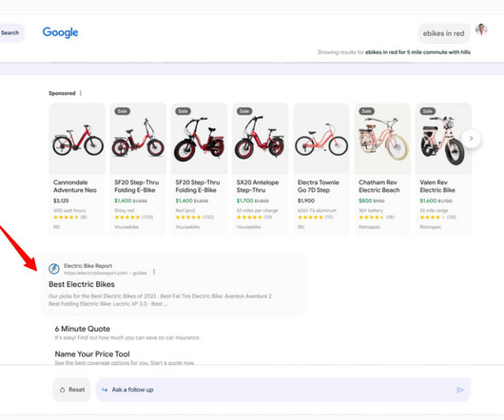Image resolution: width=504 pixels, height=420 pixels.
Task: Click the Search button at top left
Action: point(10,32)
